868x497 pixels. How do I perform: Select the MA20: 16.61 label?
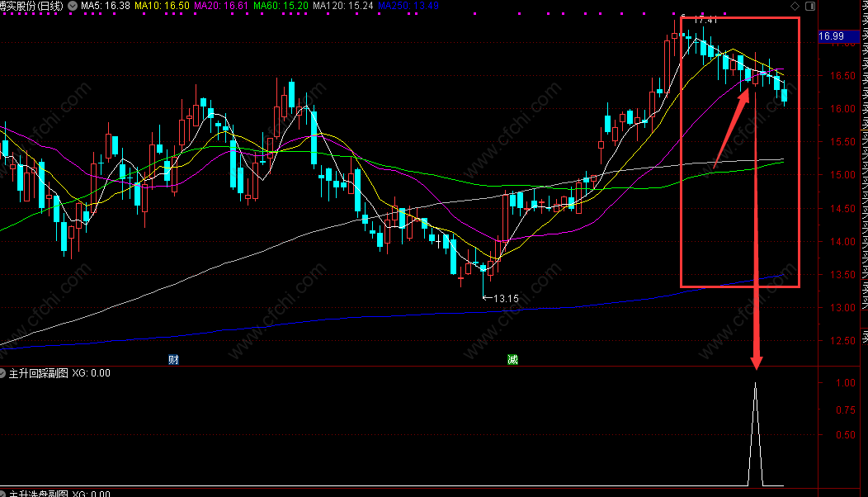[221, 6]
